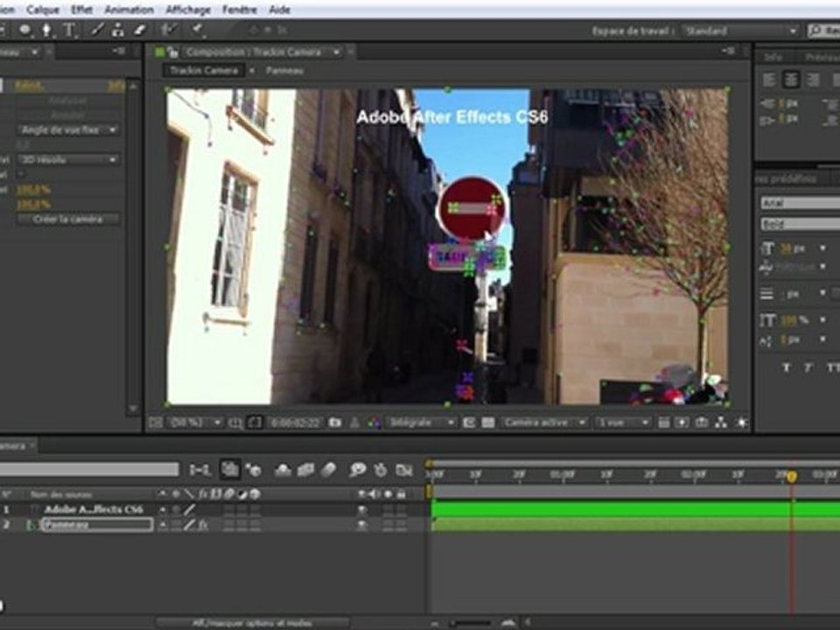
Task: Click the Panneau layer name field
Action: click(97, 525)
